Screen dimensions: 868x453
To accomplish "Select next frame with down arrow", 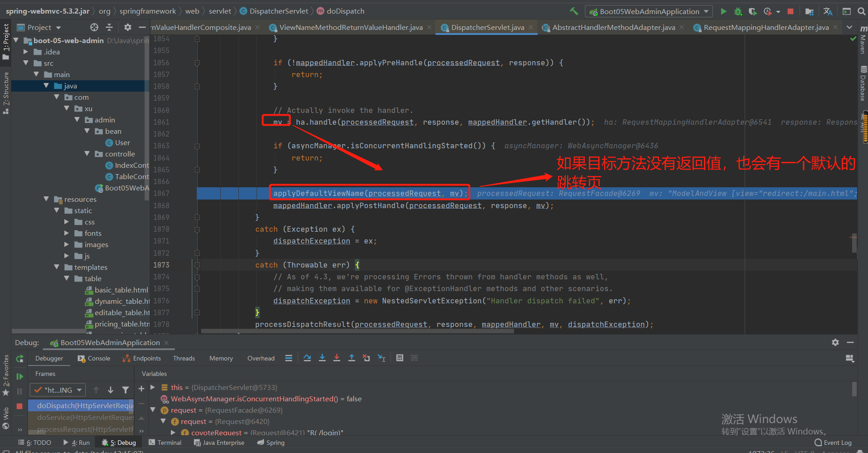I will coord(111,390).
